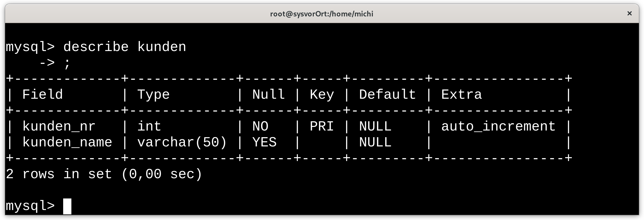Click the 'auto_increment' extra value
The width and height of the screenshot is (644, 220).
point(498,126)
